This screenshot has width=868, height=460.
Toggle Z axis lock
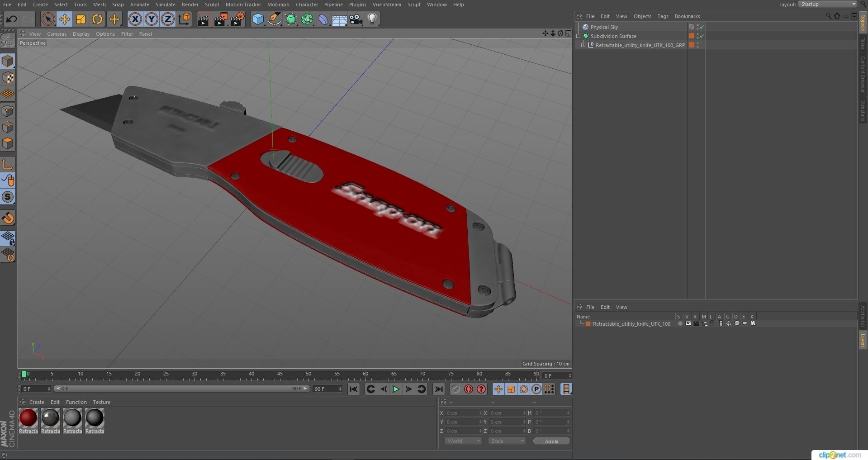point(168,19)
